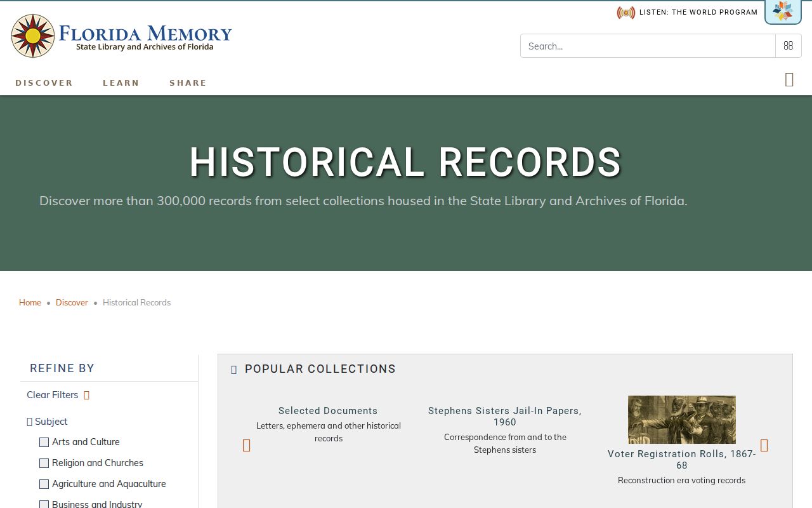Open the Learn menu
Image resolution: width=812 pixels, height=508 pixels.
pyautogui.click(x=121, y=83)
